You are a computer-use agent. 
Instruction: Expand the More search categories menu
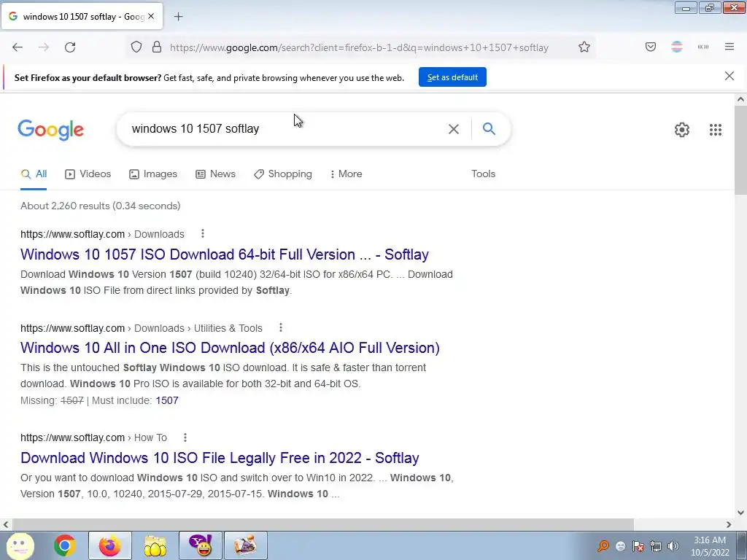click(346, 174)
